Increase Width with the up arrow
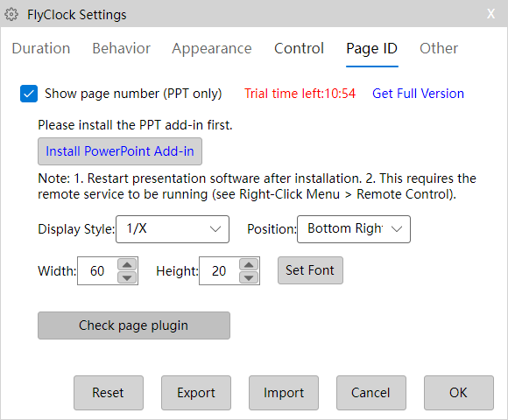This screenshot has height=420, width=508. point(127,264)
